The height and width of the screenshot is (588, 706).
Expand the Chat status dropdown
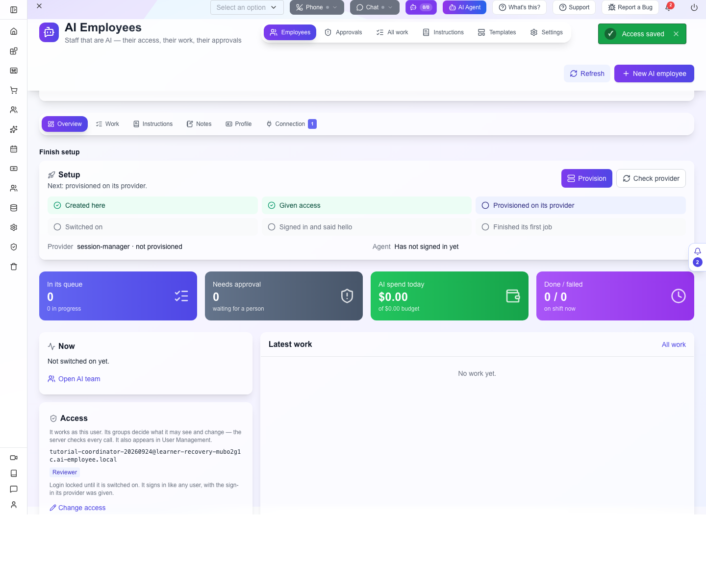point(375,7)
